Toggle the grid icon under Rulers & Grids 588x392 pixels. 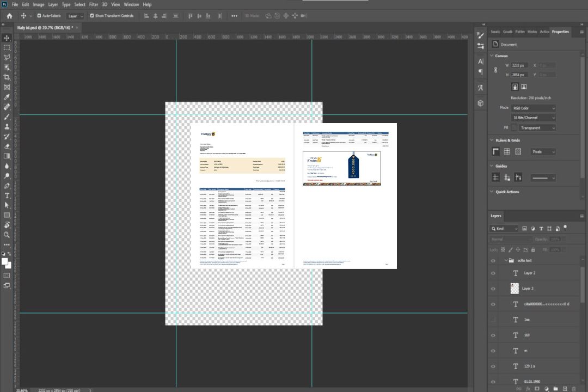tap(507, 151)
